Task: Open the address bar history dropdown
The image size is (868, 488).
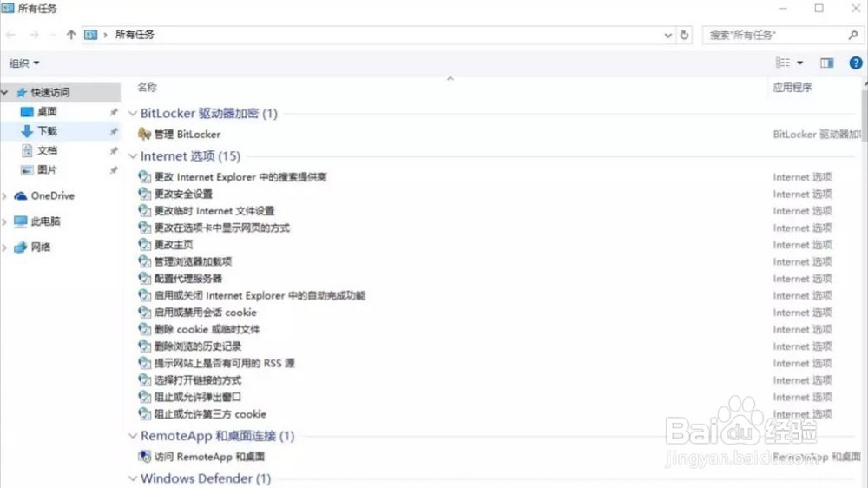Action: point(667,35)
